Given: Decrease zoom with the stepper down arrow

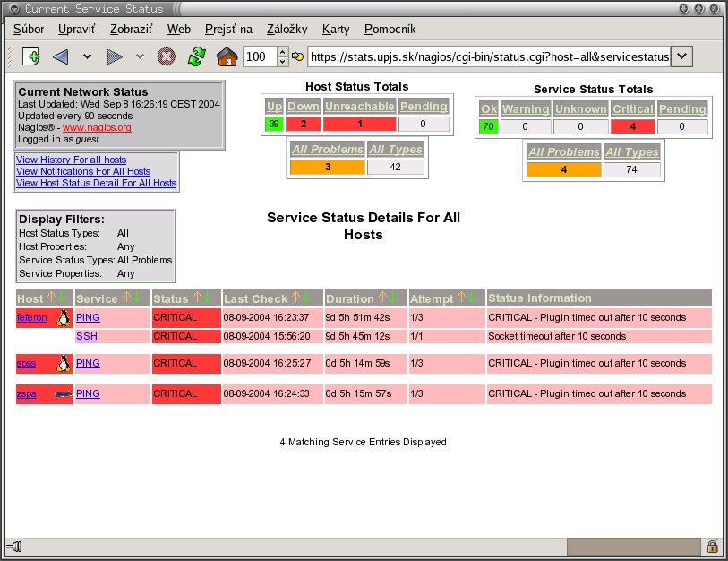Looking at the screenshot, I should [x=282, y=61].
